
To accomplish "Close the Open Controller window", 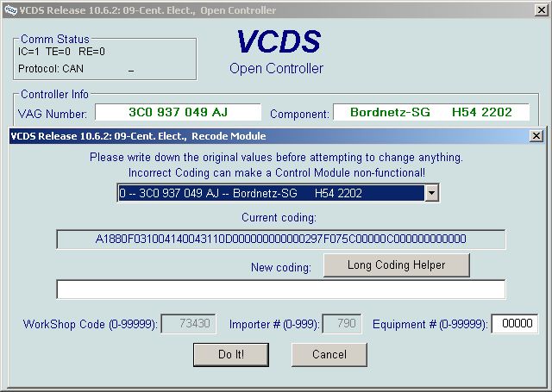I will (541, 9).
